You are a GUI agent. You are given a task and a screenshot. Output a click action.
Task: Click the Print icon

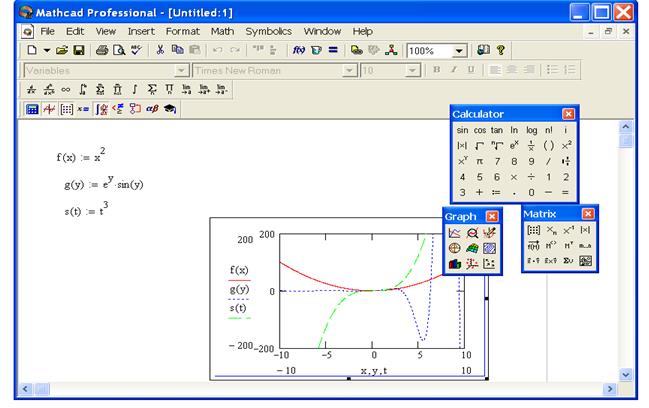[102, 50]
